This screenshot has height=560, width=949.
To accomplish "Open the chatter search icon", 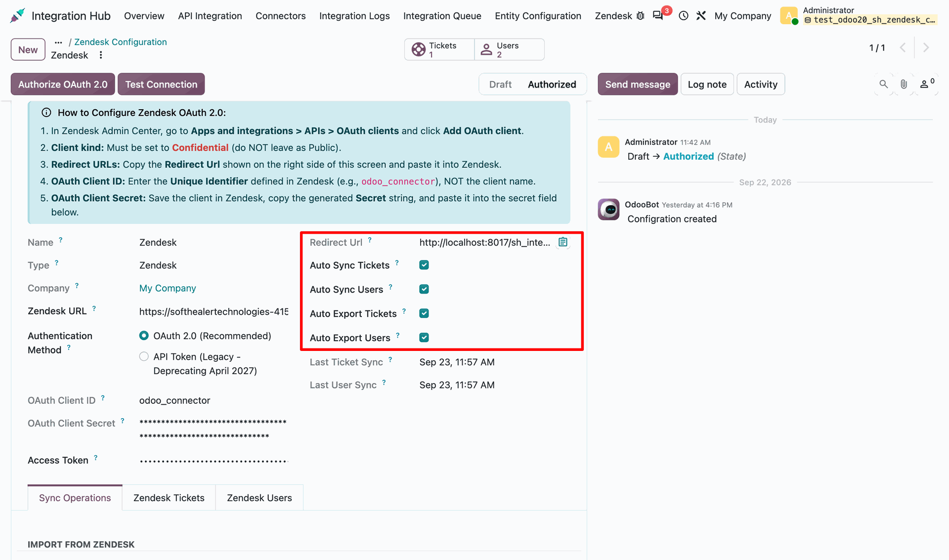I will (x=884, y=85).
